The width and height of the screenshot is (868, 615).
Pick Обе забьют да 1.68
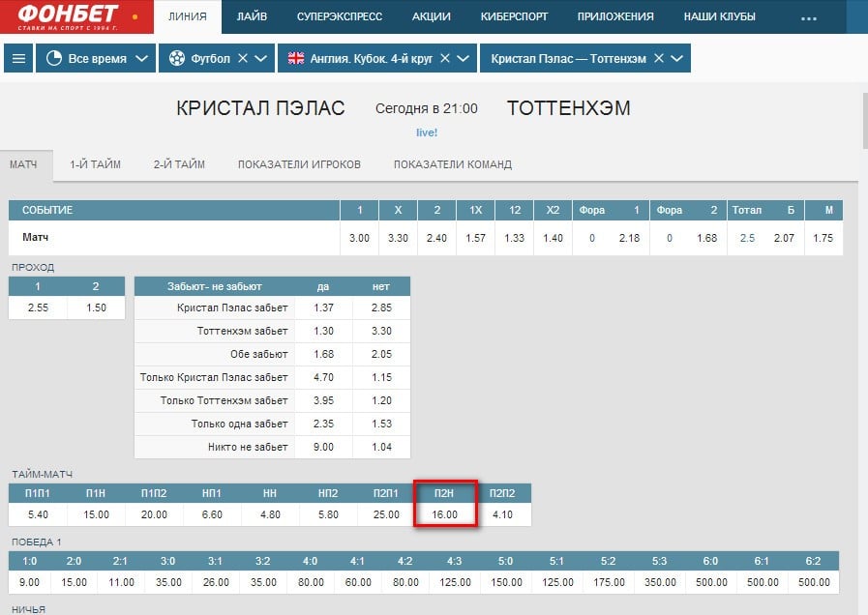(x=323, y=354)
